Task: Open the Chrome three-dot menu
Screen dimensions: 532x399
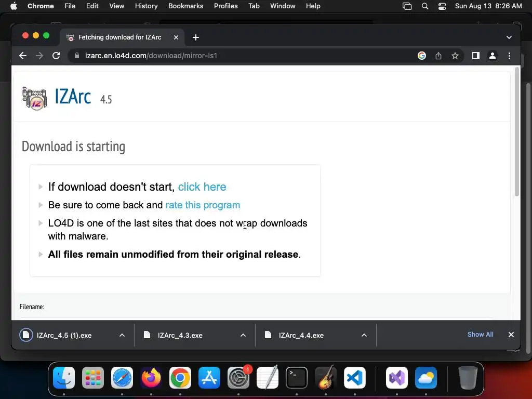Action: pyautogui.click(x=509, y=56)
